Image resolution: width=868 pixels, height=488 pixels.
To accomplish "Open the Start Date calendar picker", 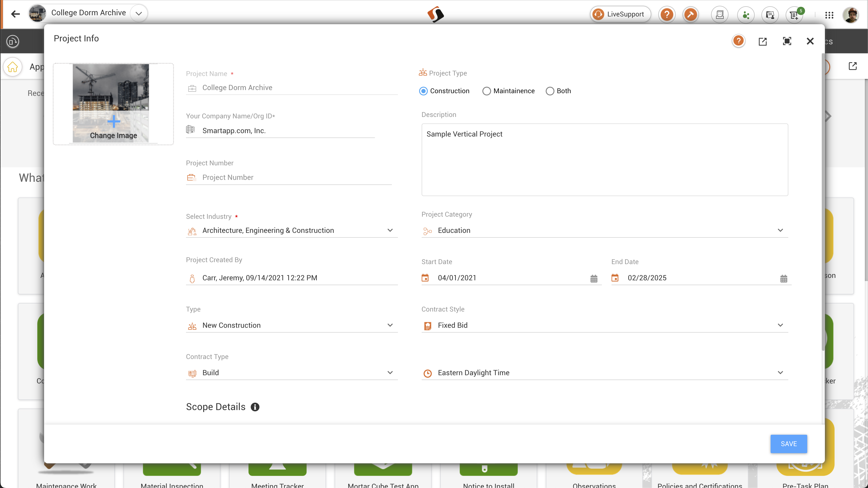I will point(594,279).
